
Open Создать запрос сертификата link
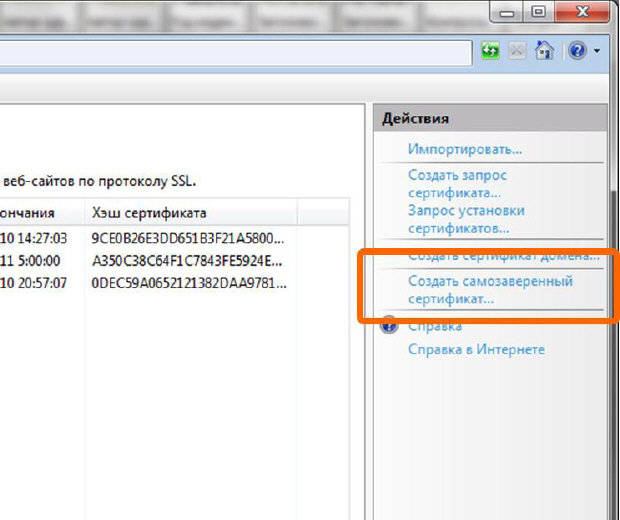pos(457,184)
